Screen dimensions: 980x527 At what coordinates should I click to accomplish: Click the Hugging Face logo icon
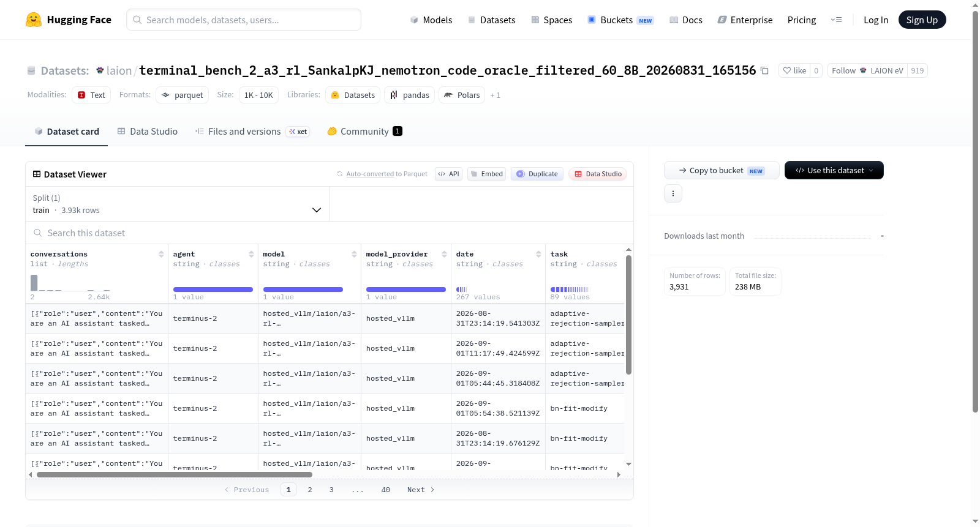click(34, 20)
